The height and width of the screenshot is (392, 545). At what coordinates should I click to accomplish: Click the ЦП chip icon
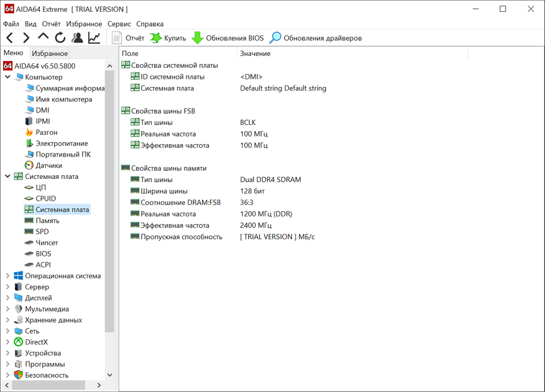point(29,188)
